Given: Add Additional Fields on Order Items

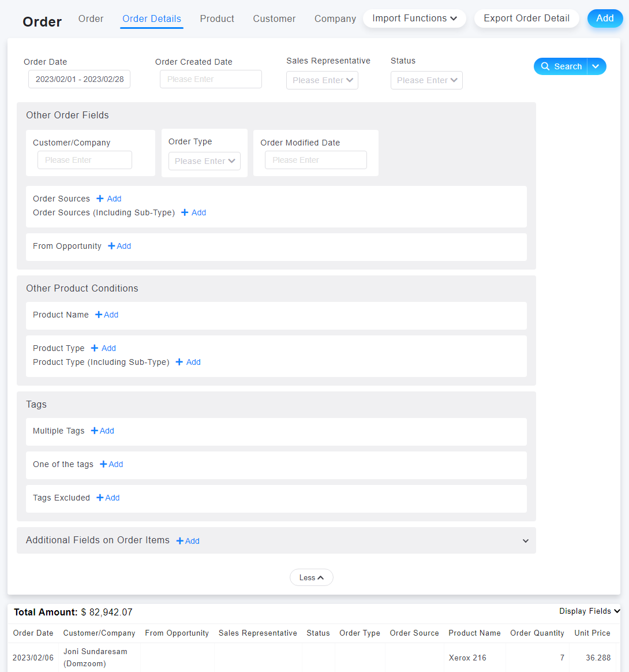Looking at the screenshot, I should click(188, 541).
